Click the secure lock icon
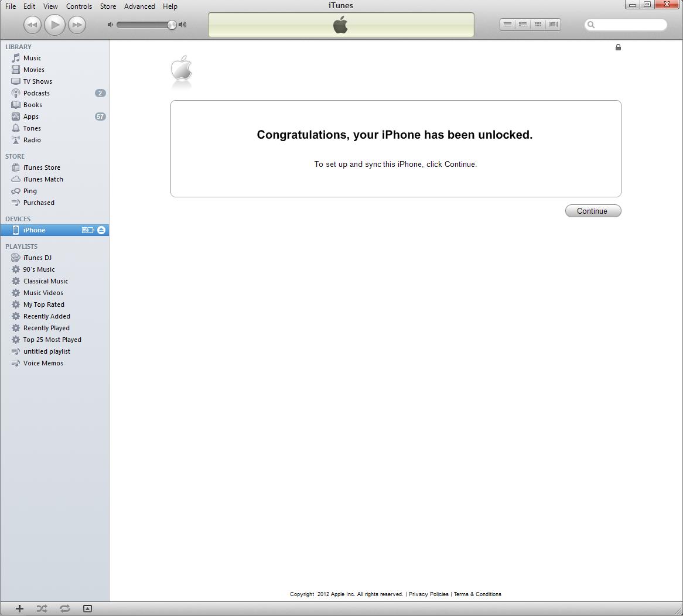The width and height of the screenshot is (683, 616). pyautogui.click(x=618, y=47)
